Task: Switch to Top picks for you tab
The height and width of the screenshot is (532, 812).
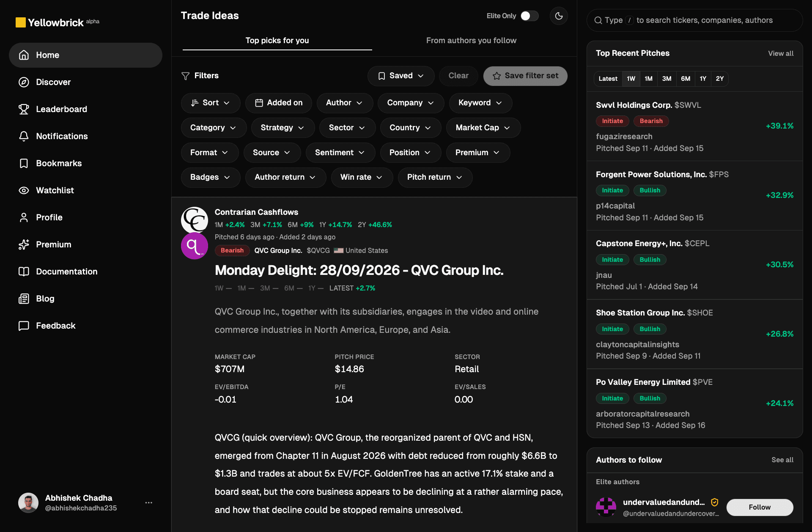Action: (x=277, y=41)
